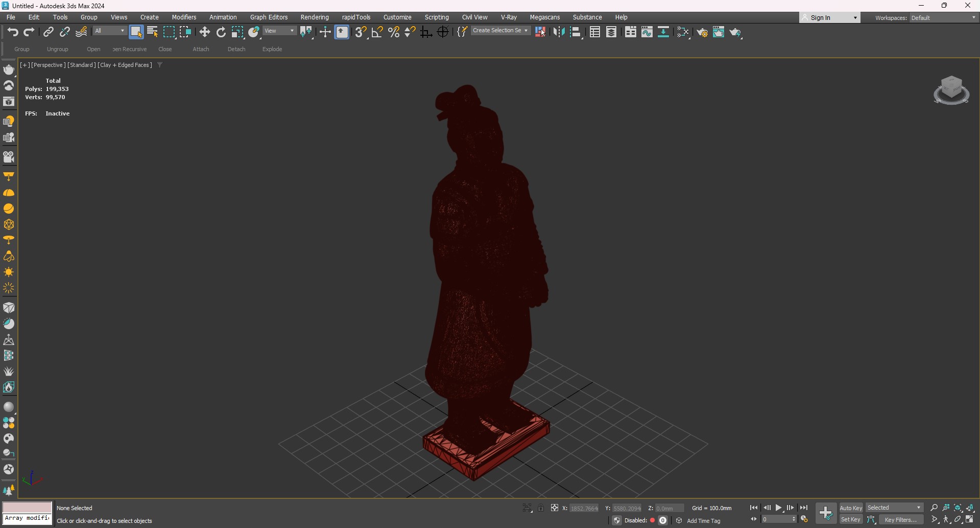The width and height of the screenshot is (980, 528).
Task: Open Render Setup teapot icon
Action: pyautogui.click(x=702, y=32)
